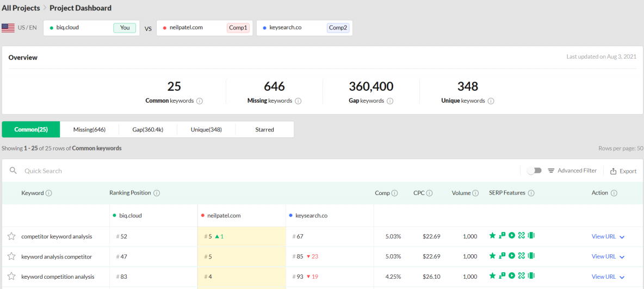Screen dimensions: 644x289
Task: Star the 'keyword competition analysis' keyword
Action: pyautogui.click(x=11, y=277)
